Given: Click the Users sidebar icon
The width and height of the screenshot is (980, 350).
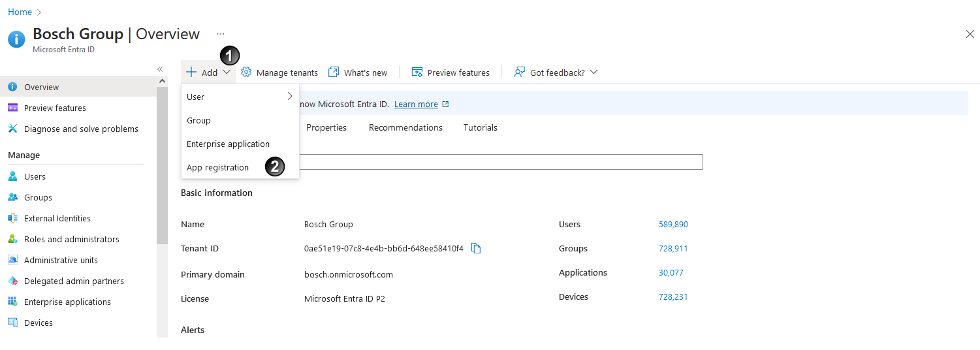Looking at the screenshot, I should [x=12, y=176].
